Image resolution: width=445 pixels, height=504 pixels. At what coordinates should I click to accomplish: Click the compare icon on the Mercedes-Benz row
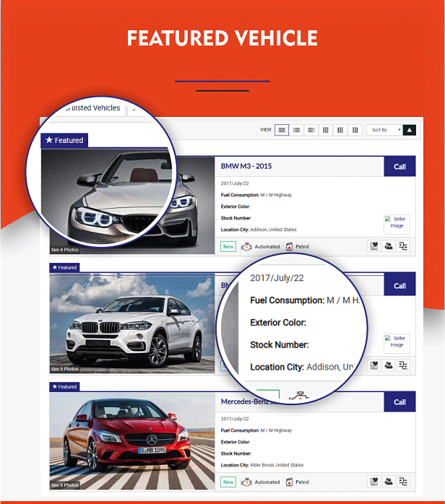point(403,482)
